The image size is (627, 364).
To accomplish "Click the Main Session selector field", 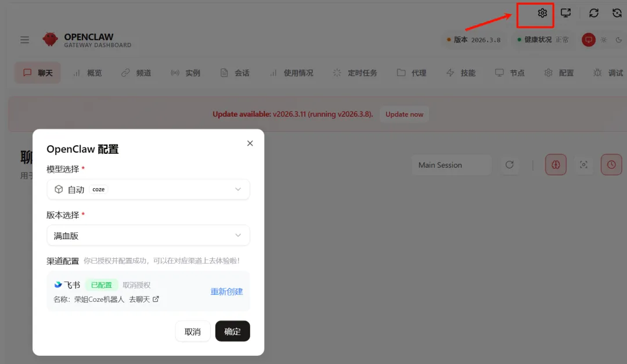I will point(452,165).
